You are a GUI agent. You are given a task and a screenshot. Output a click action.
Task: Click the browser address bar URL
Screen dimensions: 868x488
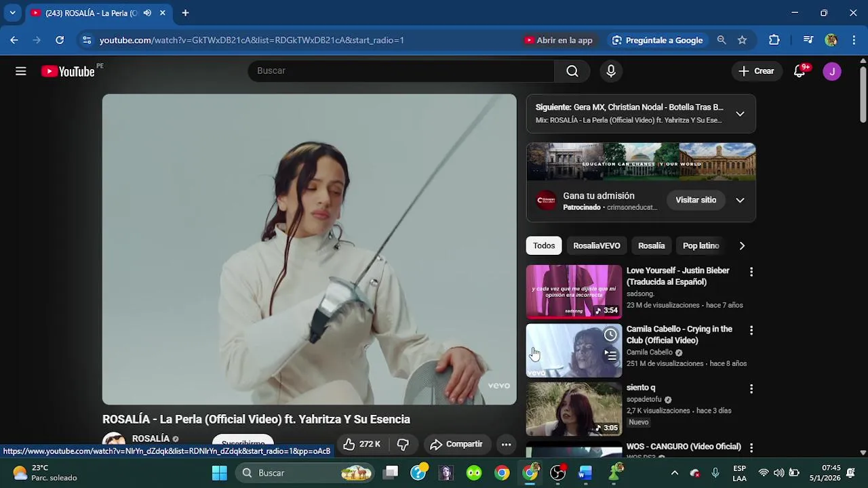pyautogui.click(x=252, y=40)
